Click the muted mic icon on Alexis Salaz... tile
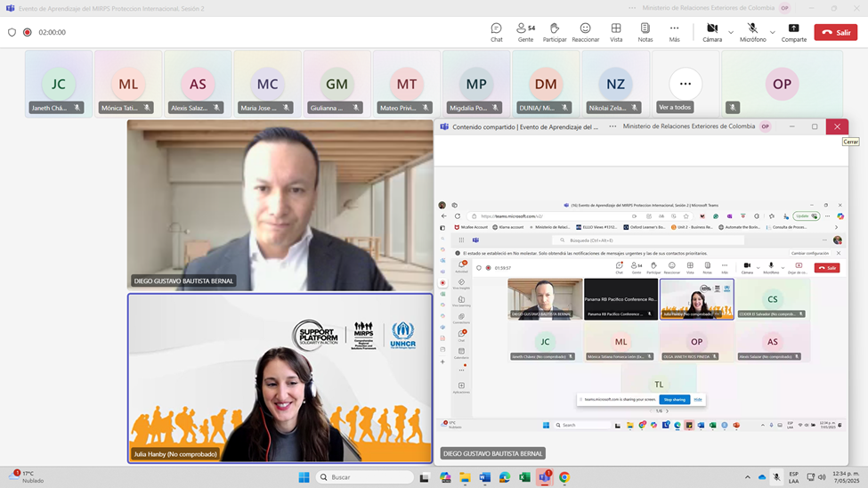Image resolution: width=868 pixels, height=488 pixels. pos(216,108)
